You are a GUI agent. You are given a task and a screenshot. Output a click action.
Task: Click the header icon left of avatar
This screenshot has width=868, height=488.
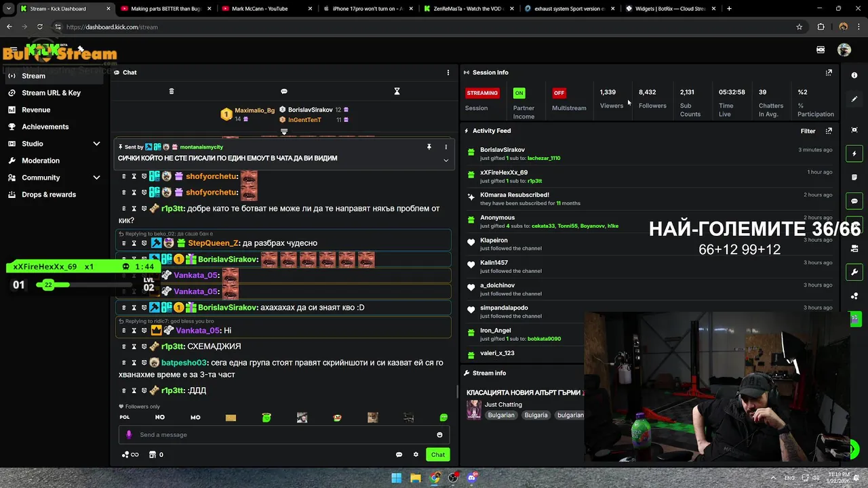(821, 49)
